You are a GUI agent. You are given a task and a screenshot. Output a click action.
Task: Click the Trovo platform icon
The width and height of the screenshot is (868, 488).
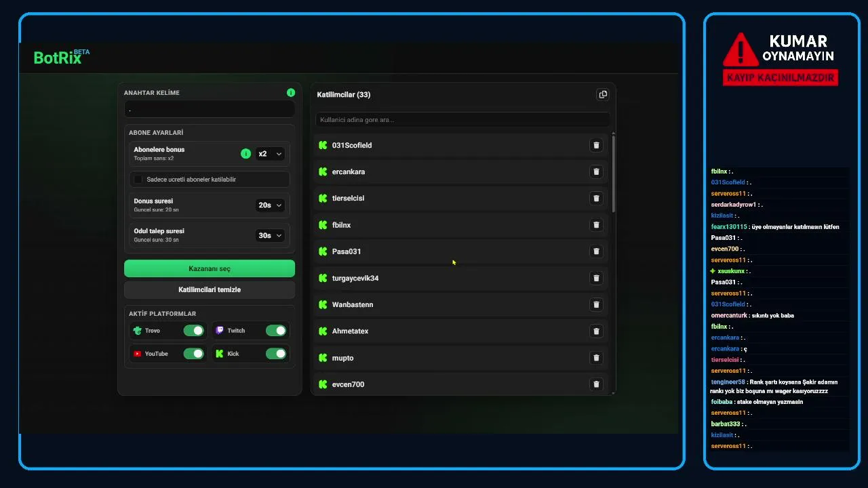(x=138, y=331)
